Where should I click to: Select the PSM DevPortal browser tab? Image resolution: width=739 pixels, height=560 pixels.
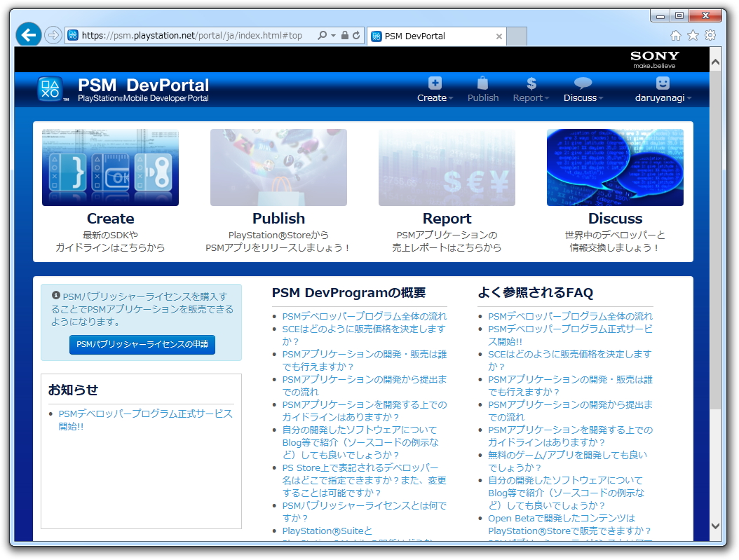(421, 36)
